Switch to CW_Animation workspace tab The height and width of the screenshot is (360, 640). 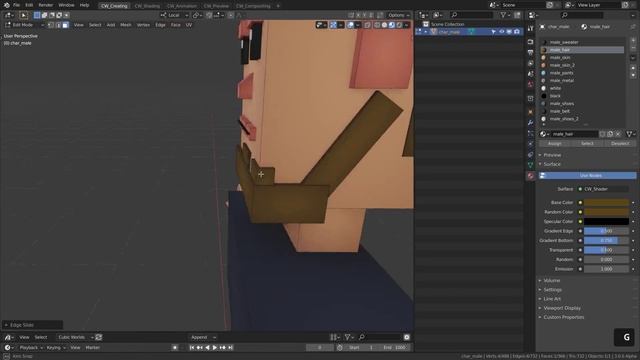click(x=182, y=6)
